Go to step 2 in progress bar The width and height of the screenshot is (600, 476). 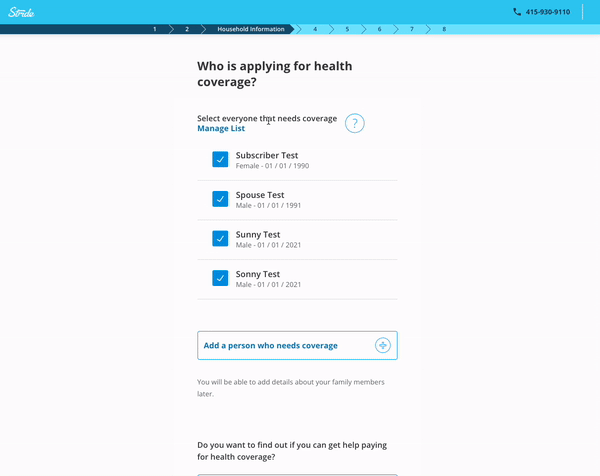coord(187,29)
